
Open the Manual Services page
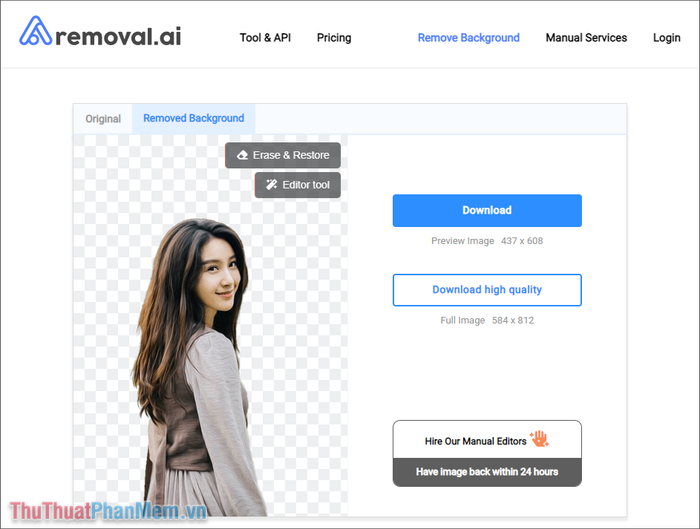[x=586, y=38]
